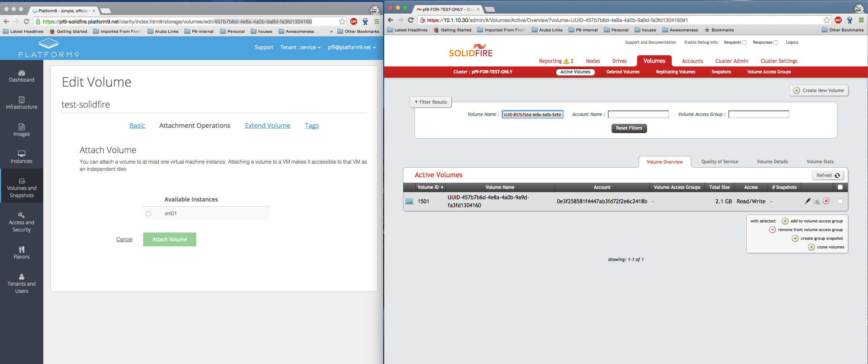Click clone volumes action
Image resolution: width=868 pixels, height=364 pixels.
(826, 247)
